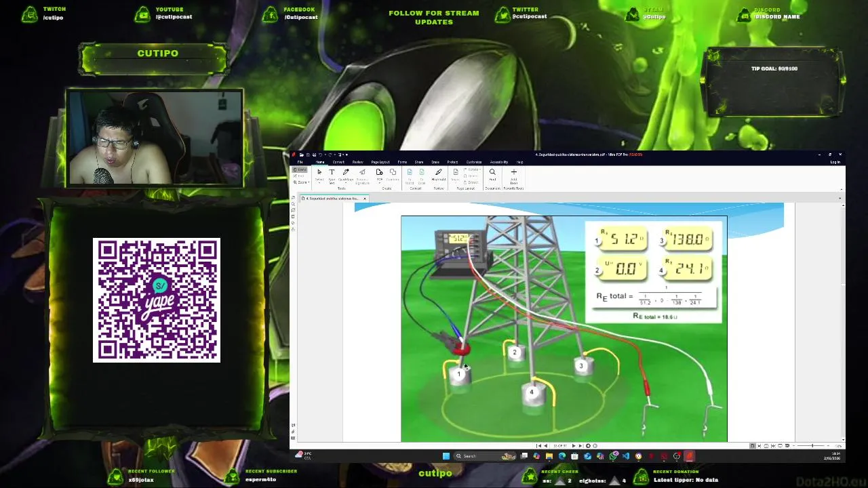Switch to the Review ribbon tab

point(358,162)
